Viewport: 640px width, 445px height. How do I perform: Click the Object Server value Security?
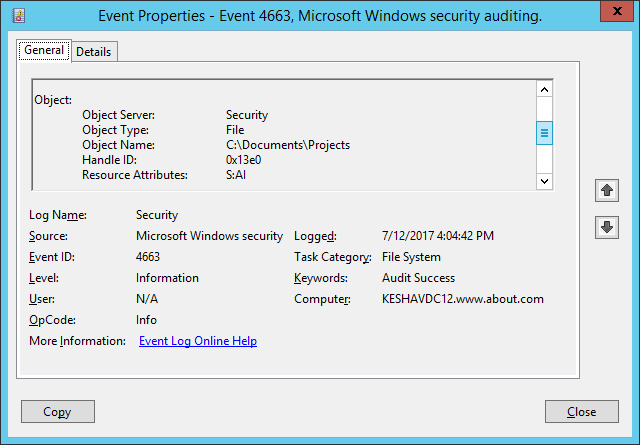(x=247, y=115)
